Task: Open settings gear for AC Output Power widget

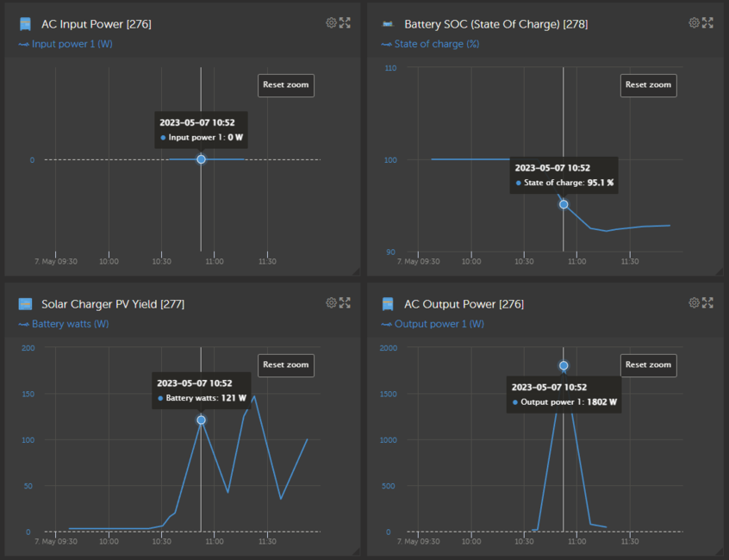Action: pos(694,303)
